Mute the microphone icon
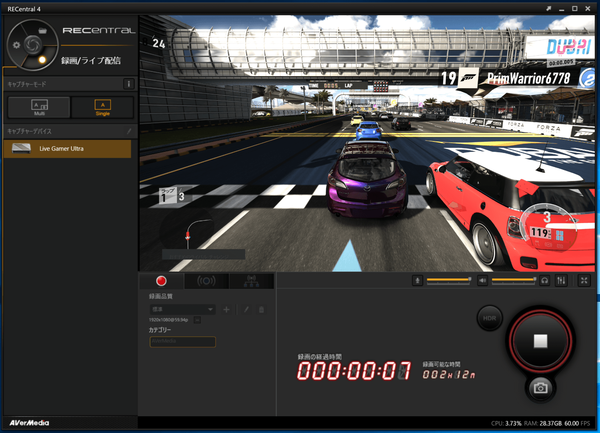 (417, 281)
